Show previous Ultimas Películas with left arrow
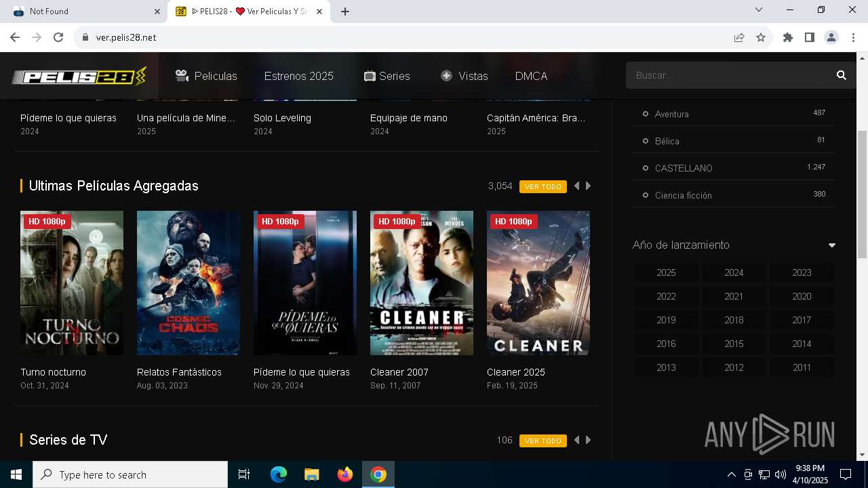The width and height of the screenshot is (868, 488). click(576, 186)
